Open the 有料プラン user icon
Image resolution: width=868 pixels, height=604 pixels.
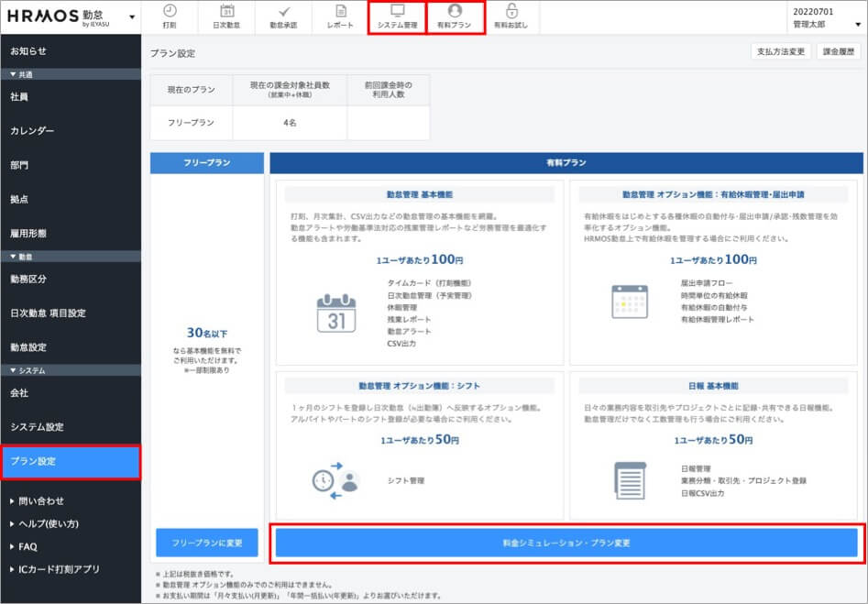(455, 11)
